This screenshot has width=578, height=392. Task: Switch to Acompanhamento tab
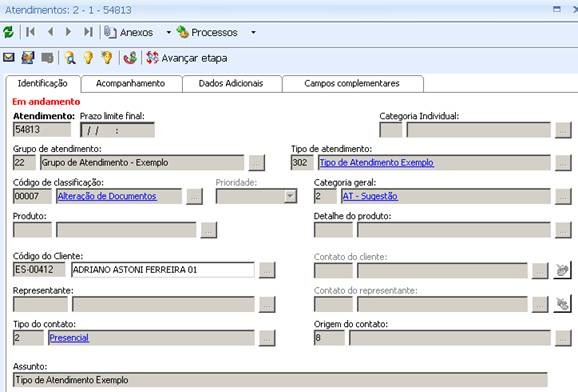point(130,84)
